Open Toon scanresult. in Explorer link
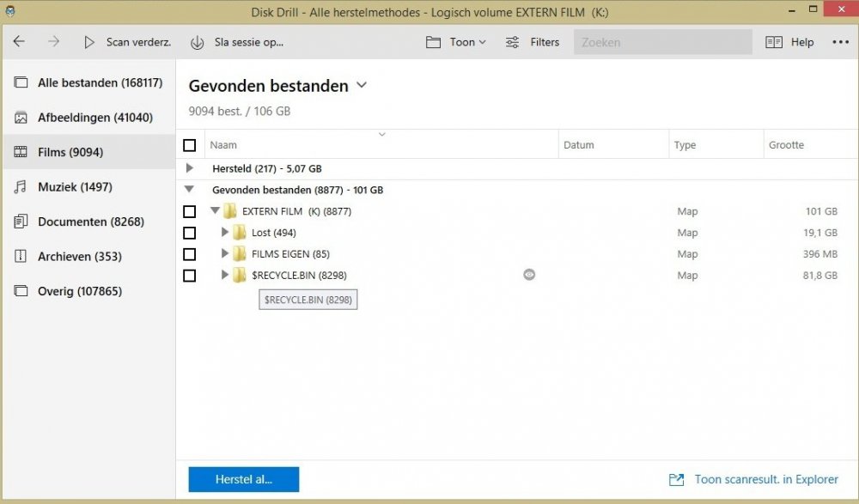The width and height of the screenshot is (859, 504). point(765,480)
